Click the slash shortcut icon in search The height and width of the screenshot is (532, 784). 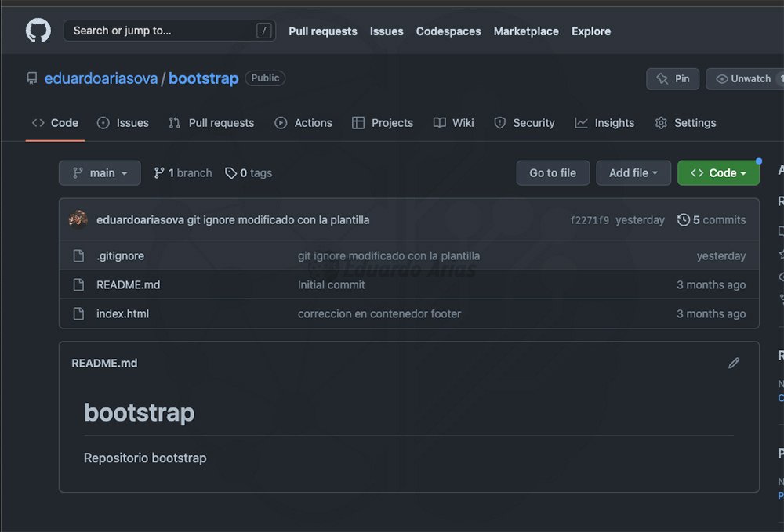[264, 31]
